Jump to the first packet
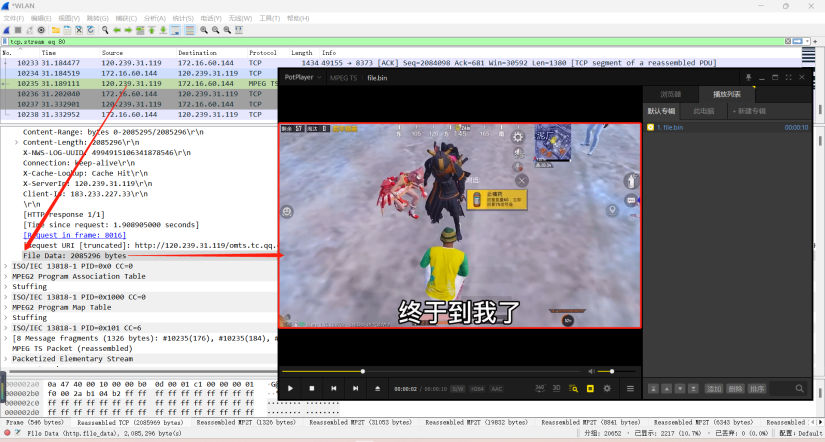 (x=152, y=30)
